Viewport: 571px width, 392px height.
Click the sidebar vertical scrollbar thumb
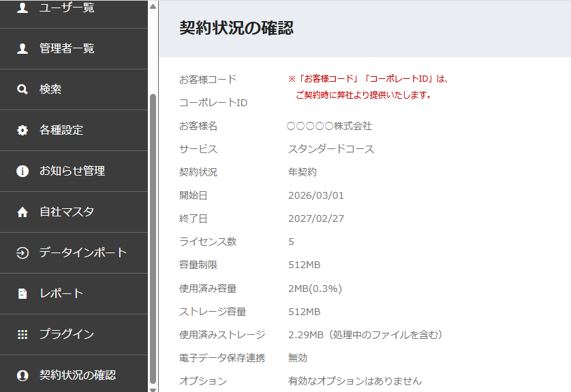pyautogui.click(x=153, y=239)
